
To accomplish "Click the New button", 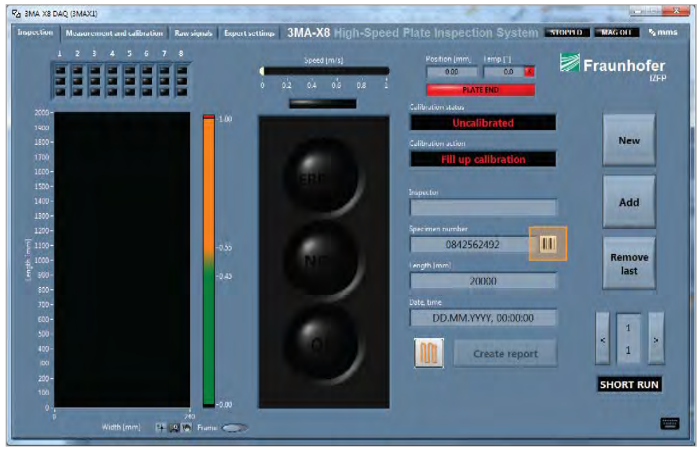I will coord(629,140).
